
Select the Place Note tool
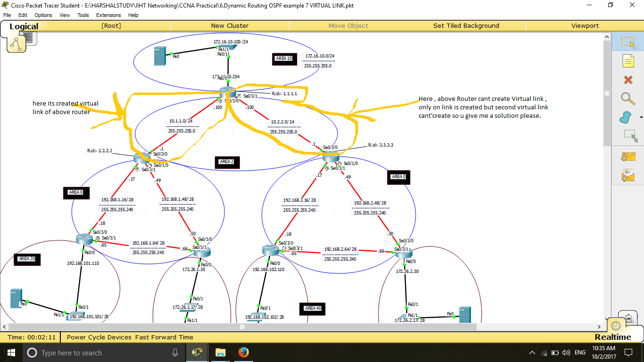(628, 61)
